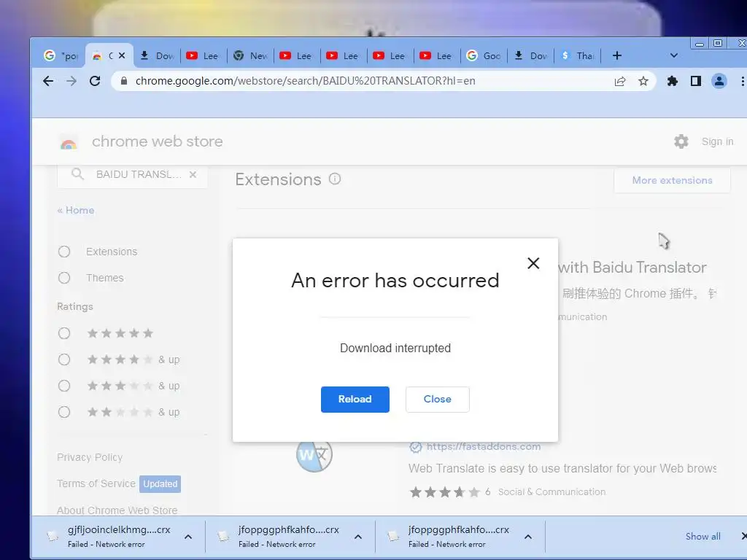This screenshot has height=560, width=747.
Task: Open the web store settings gear
Action: [x=681, y=141]
